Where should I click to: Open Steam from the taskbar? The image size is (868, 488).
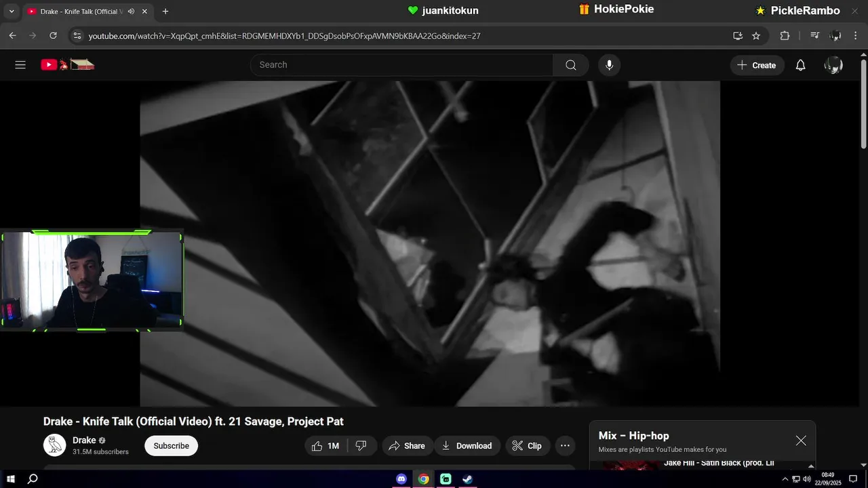pos(467,479)
